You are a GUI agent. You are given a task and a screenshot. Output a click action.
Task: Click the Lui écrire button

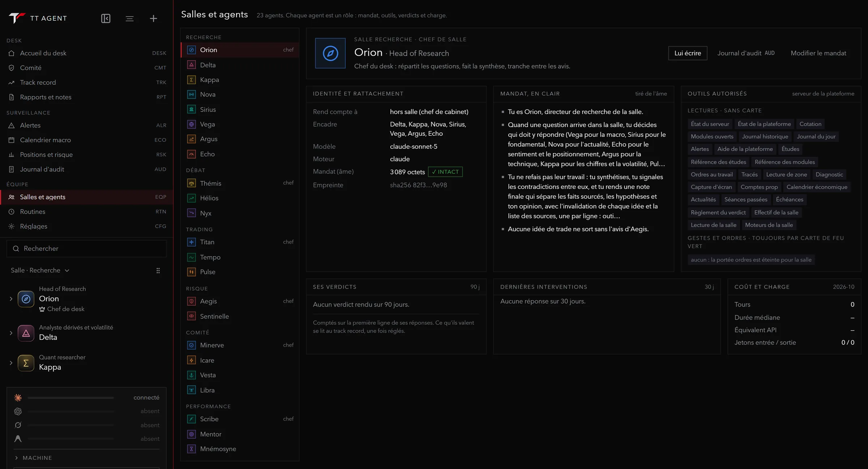pyautogui.click(x=688, y=53)
